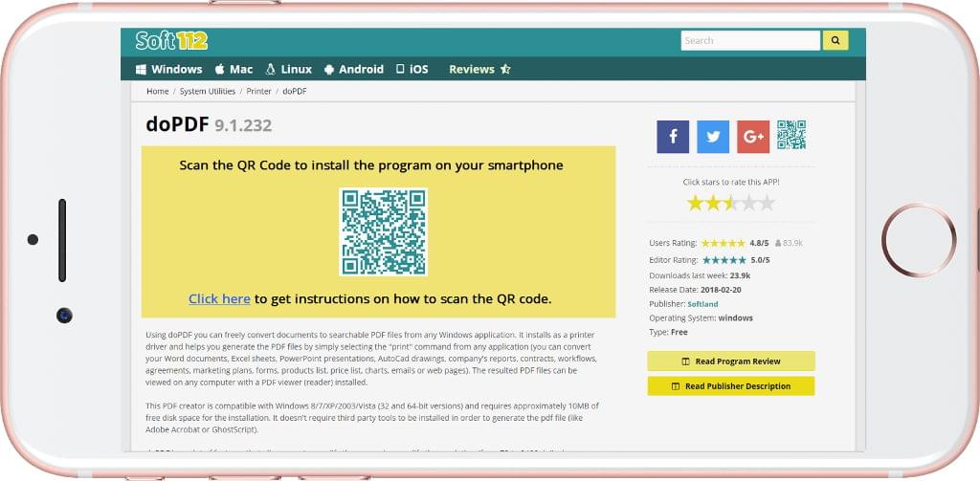Image resolution: width=980 pixels, height=481 pixels.
Task: Open the Mac category tab
Action: 234,69
